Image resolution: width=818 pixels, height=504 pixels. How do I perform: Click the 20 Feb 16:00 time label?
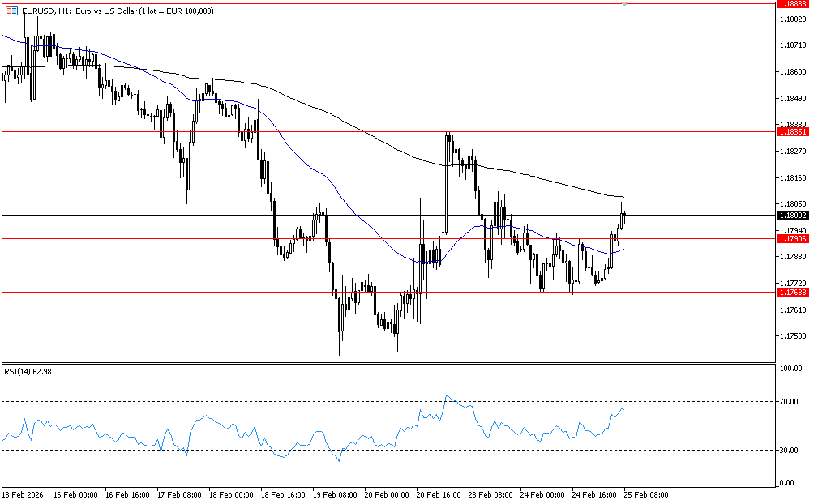pos(439,493)
